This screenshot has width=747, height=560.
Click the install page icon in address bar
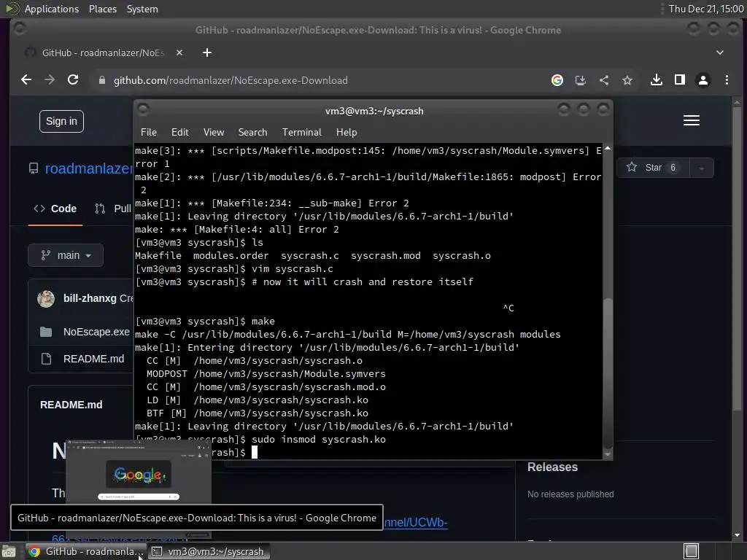pos(580,80)
